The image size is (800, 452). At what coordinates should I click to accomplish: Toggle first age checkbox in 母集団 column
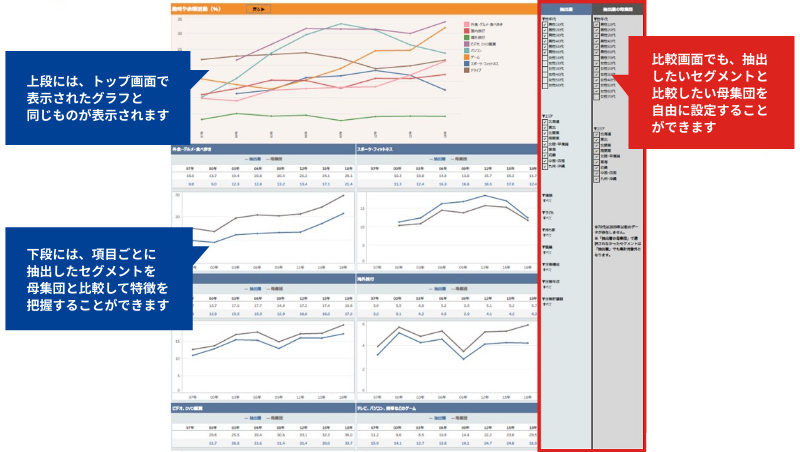click(596, 25)
